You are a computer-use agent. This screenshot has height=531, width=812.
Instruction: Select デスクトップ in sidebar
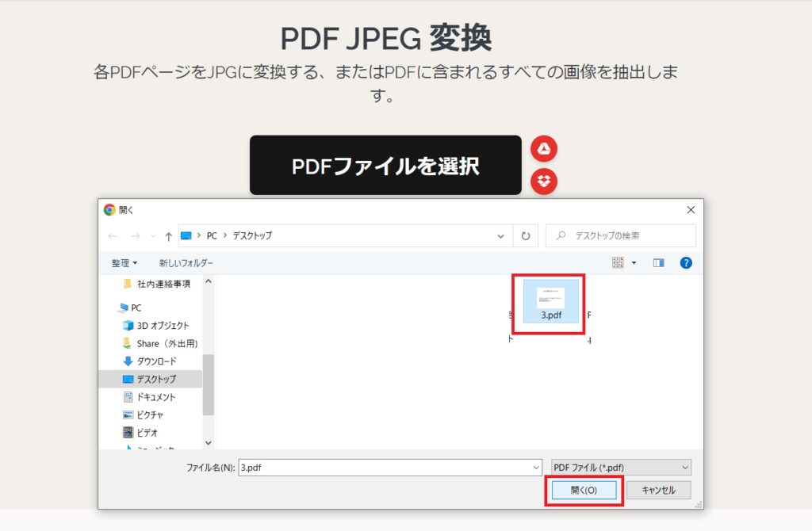(151, 379)
